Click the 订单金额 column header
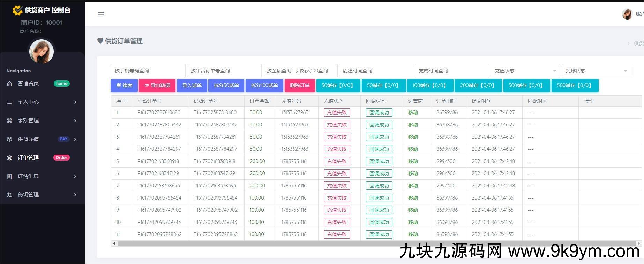The width and height of the screenshot is (644, 264). (x=260, y=101)
